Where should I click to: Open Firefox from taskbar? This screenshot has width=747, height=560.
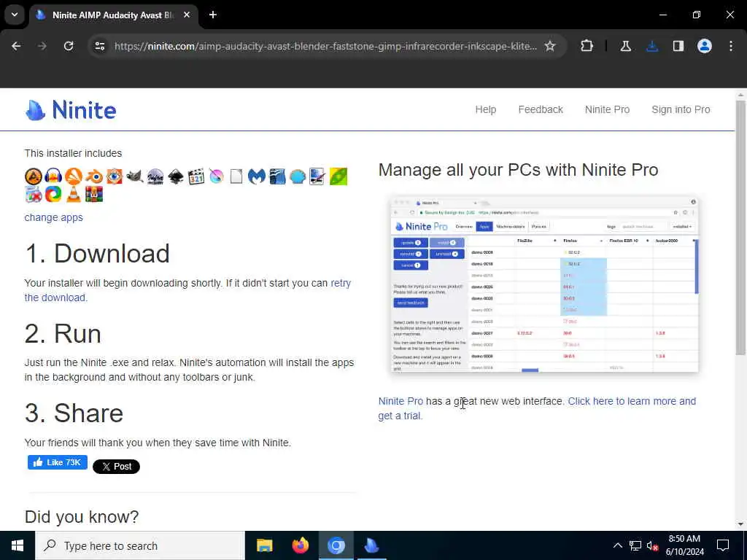pos(300,545)
